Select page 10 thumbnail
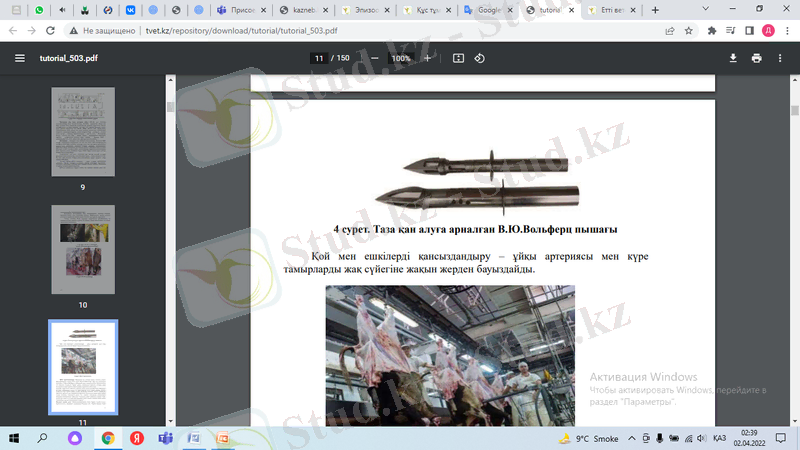This screenshot has height=450, width=800. pos(83,249)
